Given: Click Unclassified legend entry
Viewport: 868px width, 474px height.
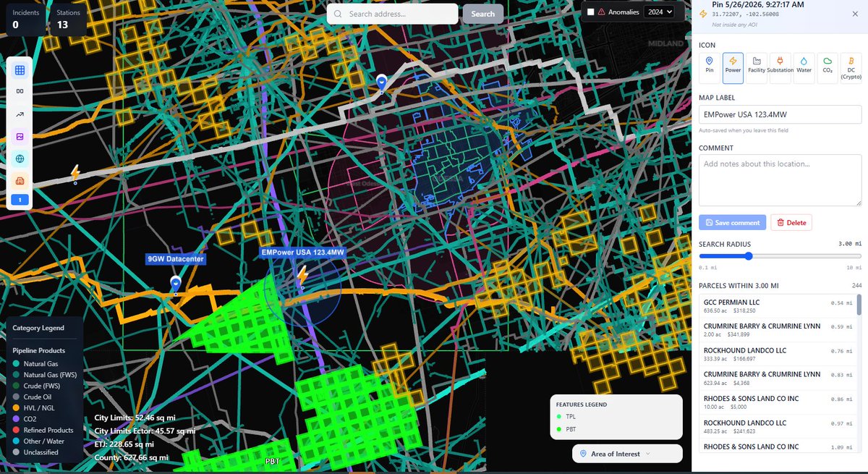Looking at the screenshot, I should point(35,452).
